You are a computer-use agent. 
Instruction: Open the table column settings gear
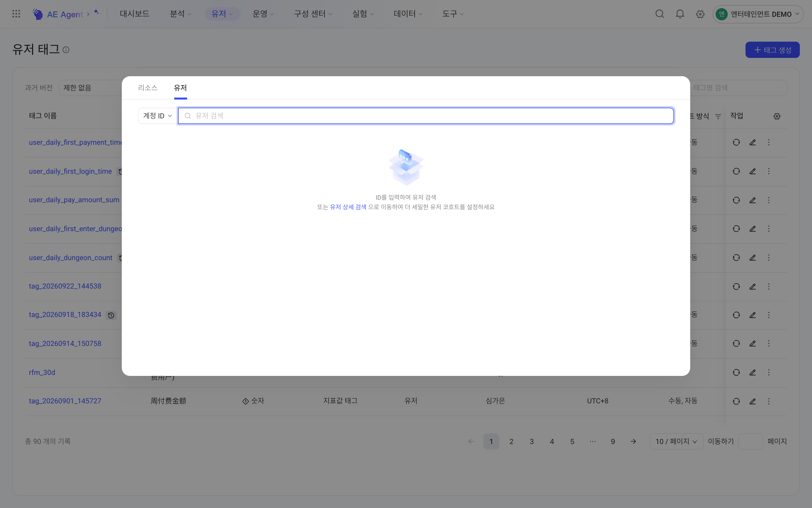click(777, 116)
